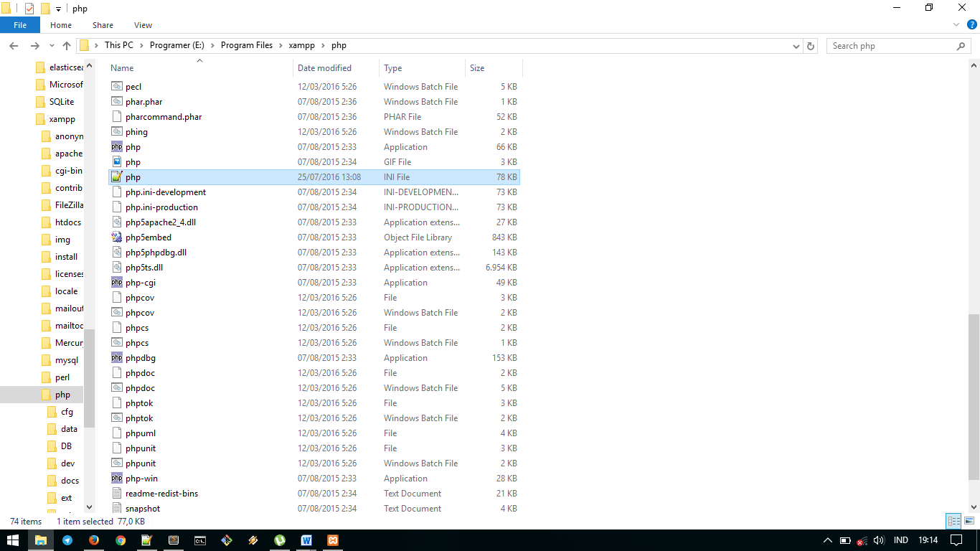The height and width of the screenshot is (551, 980).
Task: Expand chevron after xampp in address bar
Action: click(x=324, y=45)
